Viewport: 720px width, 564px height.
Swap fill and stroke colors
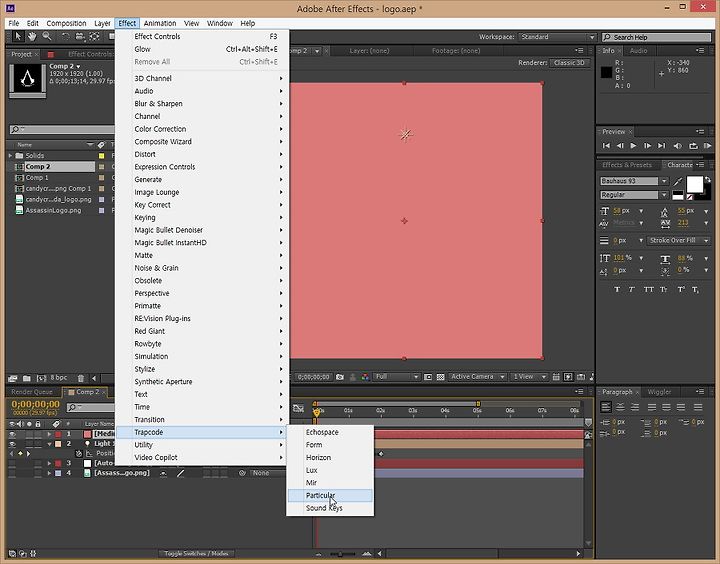(708, 180)
